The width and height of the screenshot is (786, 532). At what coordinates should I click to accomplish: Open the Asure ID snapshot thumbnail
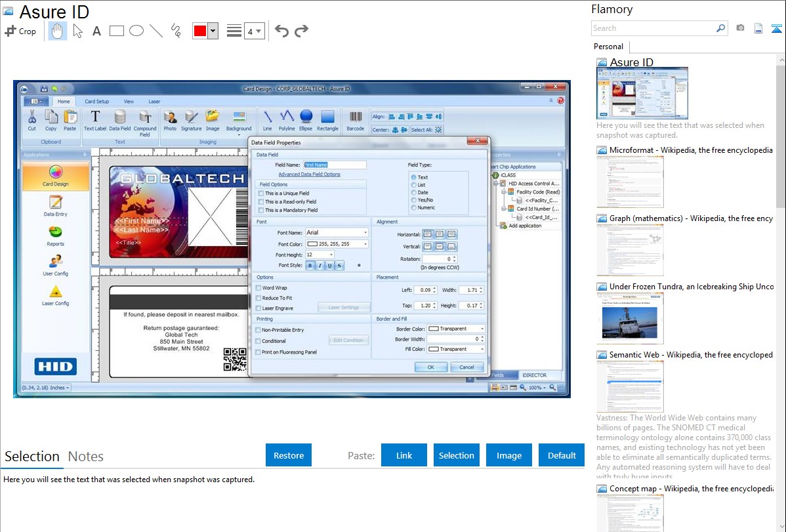642,94
